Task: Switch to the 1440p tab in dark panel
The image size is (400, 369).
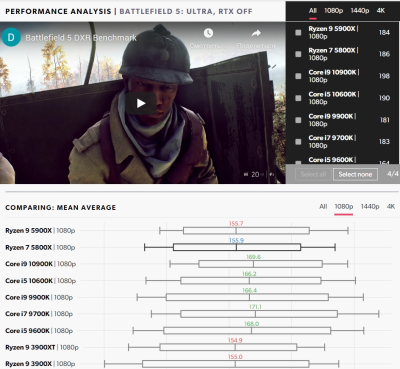Action: 360,11
